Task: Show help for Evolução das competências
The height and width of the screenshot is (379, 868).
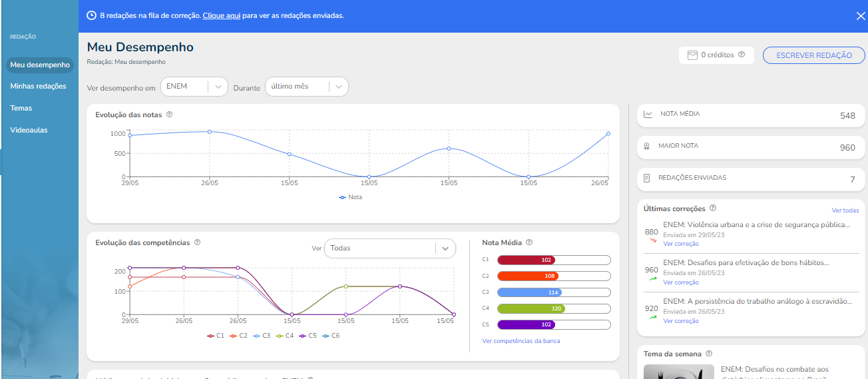Action: pyautogui.click(x=197, y=242)
